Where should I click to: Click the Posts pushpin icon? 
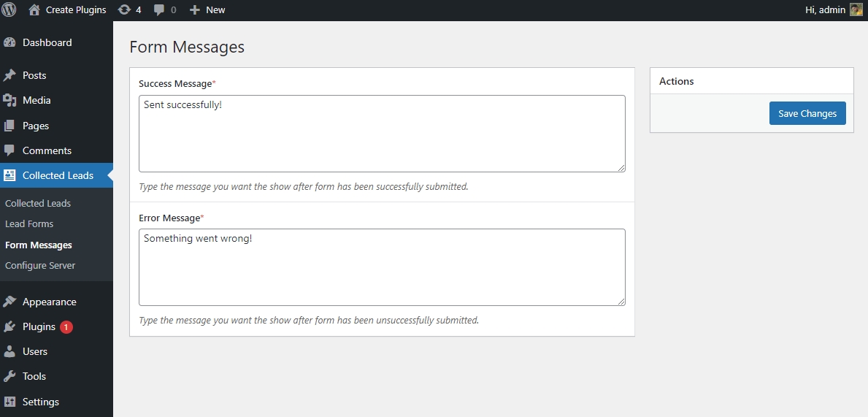[x=9, y=75]
